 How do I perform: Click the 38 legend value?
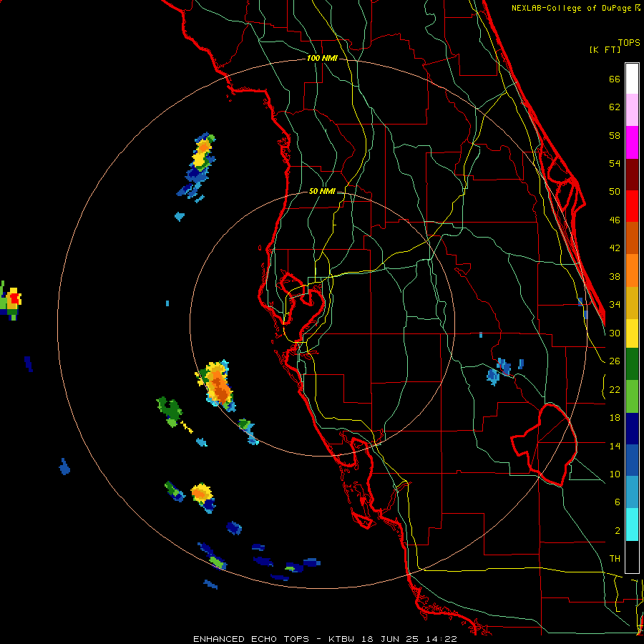click(x=615, y=276)
